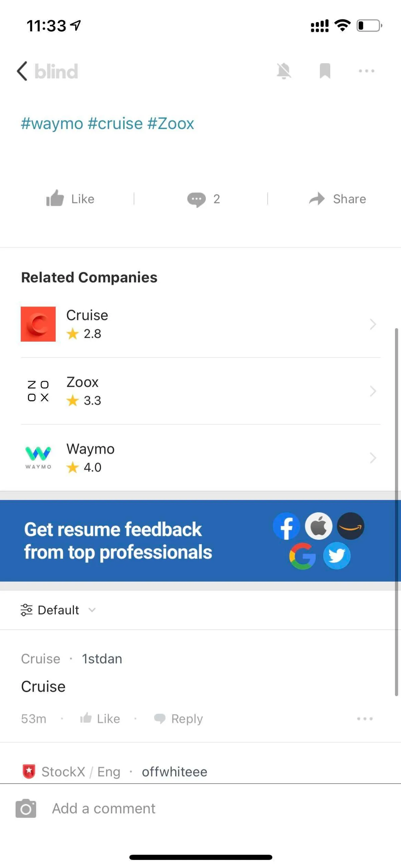Open resume feedback banner
The image size is (401, 868).
coord(200,540)
